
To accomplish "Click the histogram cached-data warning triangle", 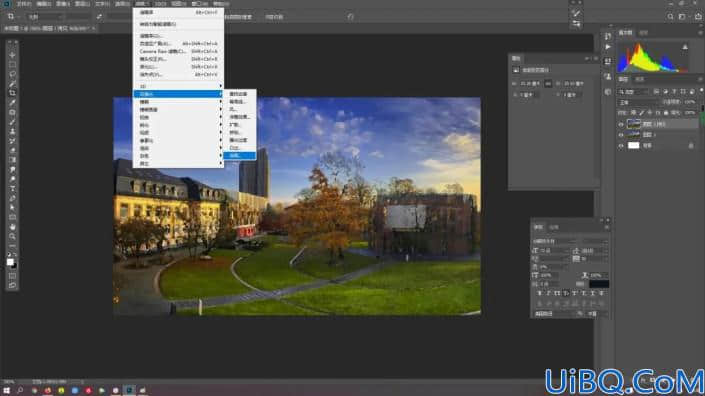I will tap(685, 47).
